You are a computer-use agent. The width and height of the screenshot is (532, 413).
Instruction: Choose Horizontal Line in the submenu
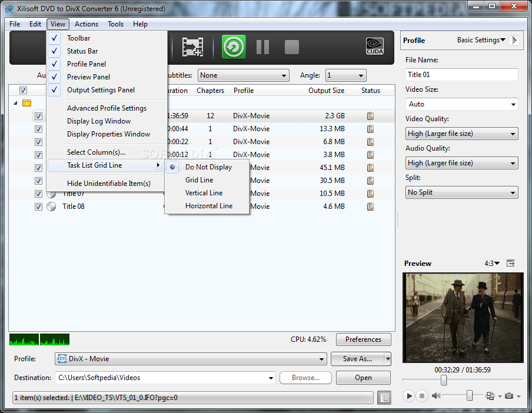point(209,206)
